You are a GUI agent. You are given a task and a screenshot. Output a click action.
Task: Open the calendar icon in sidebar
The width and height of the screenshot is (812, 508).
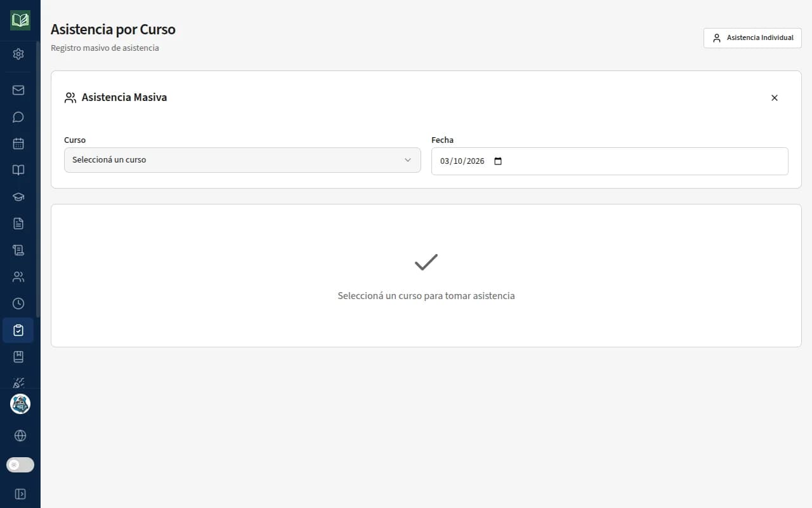coord(18,144)
